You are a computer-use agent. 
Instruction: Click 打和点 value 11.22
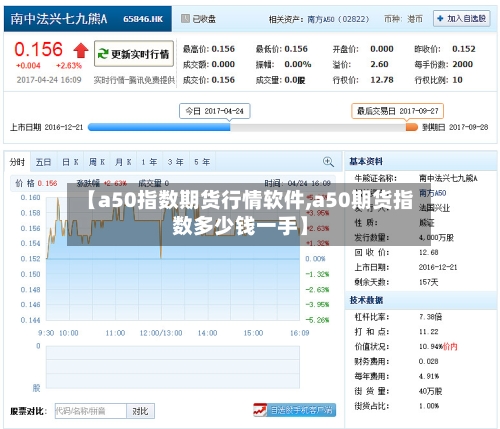point(429,332)
